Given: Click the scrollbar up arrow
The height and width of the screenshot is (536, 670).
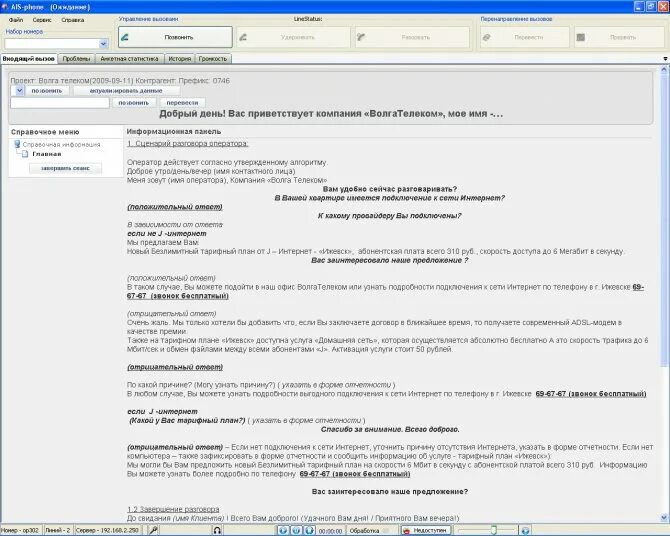Looking at the screenshot, I should coord(664,69).
